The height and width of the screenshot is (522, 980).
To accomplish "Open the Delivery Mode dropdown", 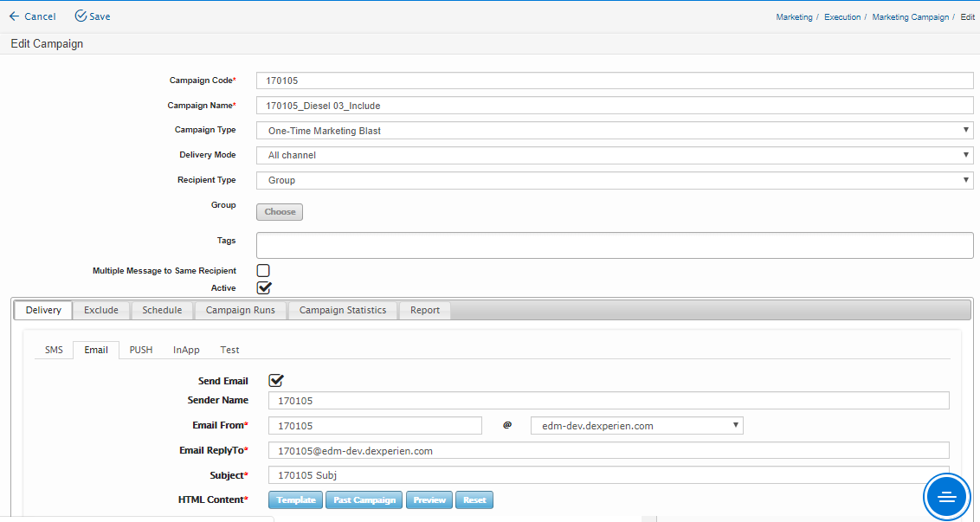I will pyautogui.click(x=615, y=155).
